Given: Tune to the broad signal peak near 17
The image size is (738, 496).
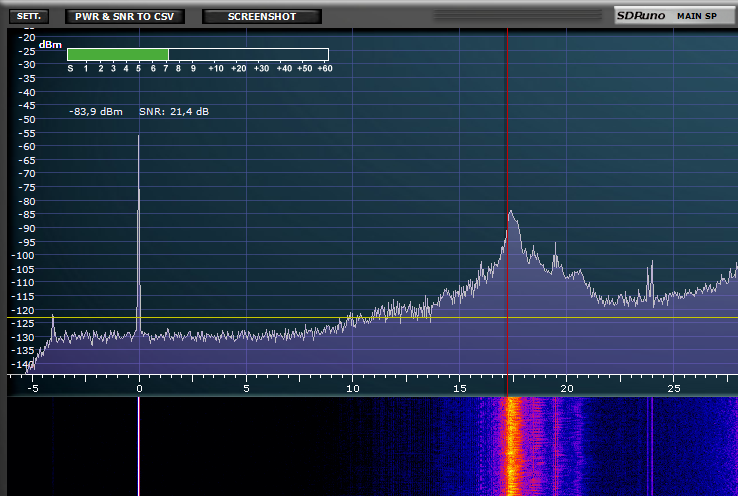Looking at the screenshot, I should click(511, 214).
